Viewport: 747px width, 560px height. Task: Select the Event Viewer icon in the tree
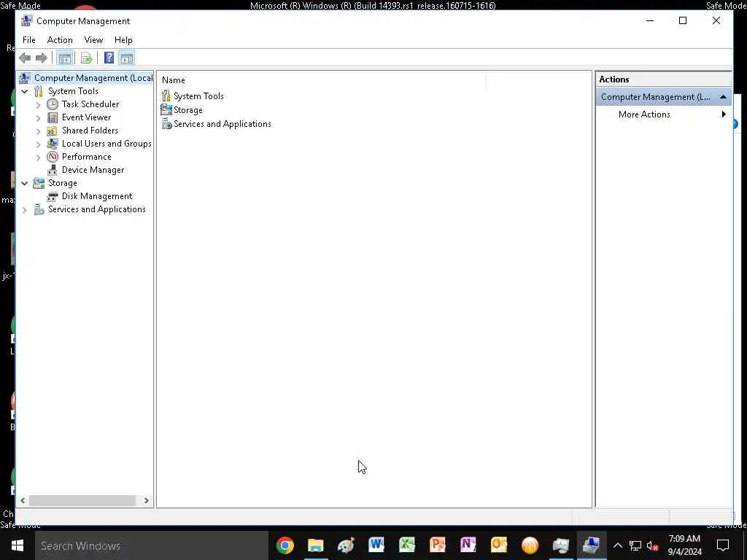pos(53,117)
